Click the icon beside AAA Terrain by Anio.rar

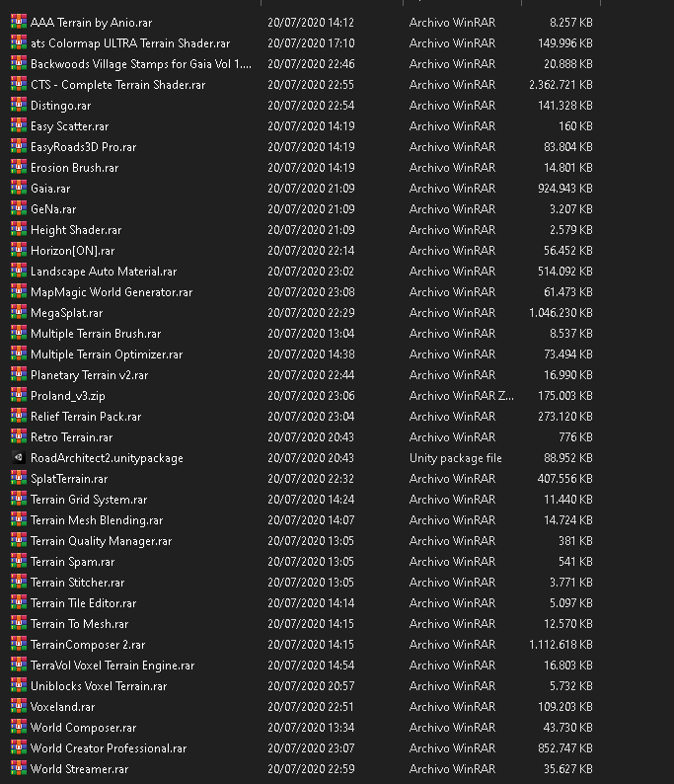tap(19, 22)
